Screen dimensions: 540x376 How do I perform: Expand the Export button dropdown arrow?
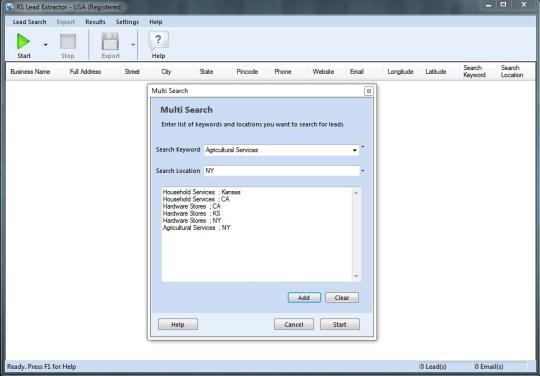(133, 45)
